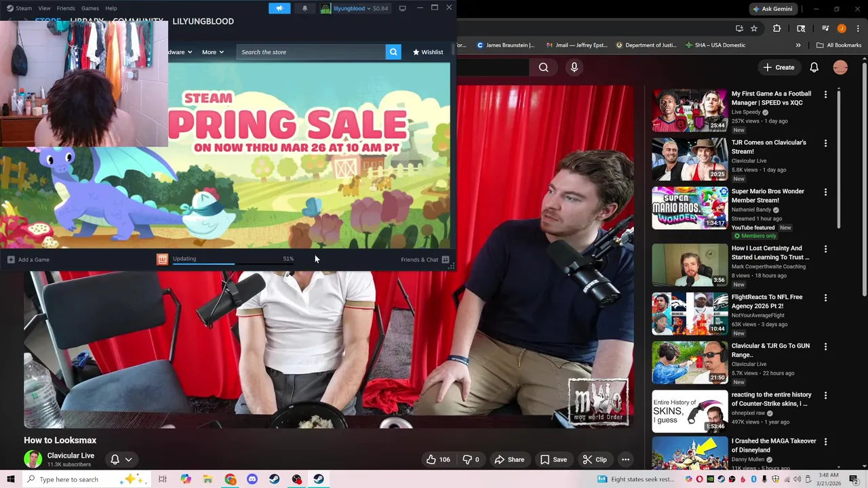Expand the More dropdown in Steam store
Viewport: 868px width, 488px height.
pyautogui.click(x=212, y=52)
